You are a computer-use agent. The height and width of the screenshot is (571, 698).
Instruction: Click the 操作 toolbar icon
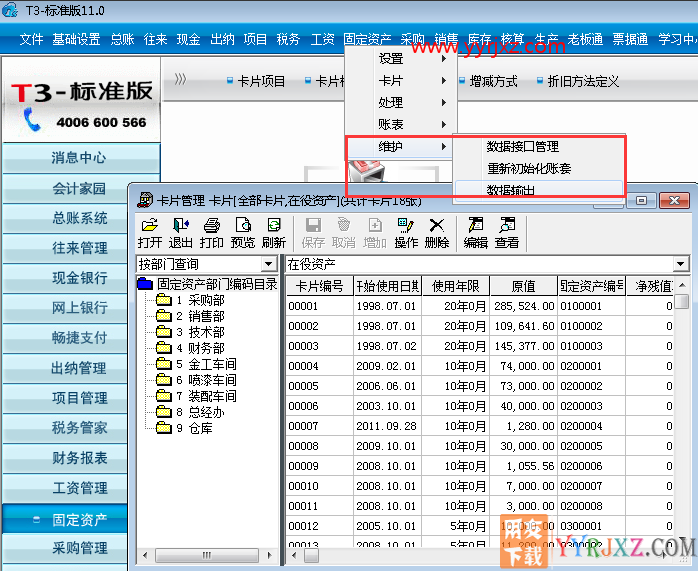(x=406, y=233)
